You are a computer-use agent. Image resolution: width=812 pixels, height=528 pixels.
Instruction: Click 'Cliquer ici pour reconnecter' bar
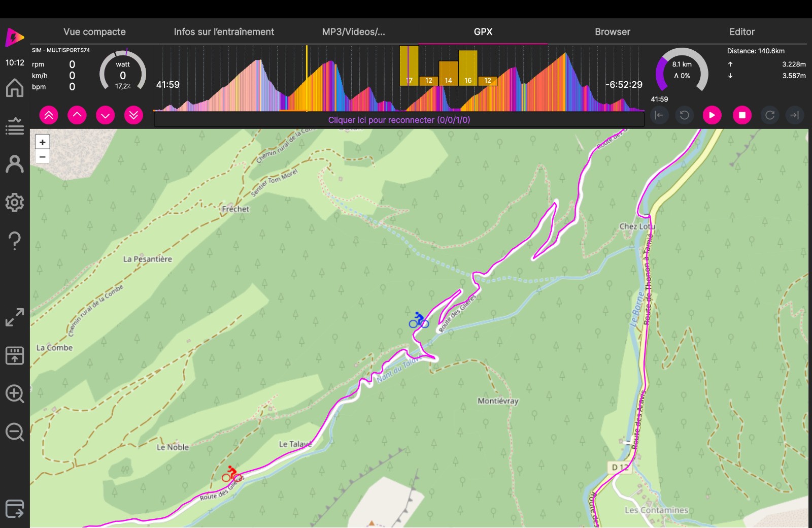[399, 120]
